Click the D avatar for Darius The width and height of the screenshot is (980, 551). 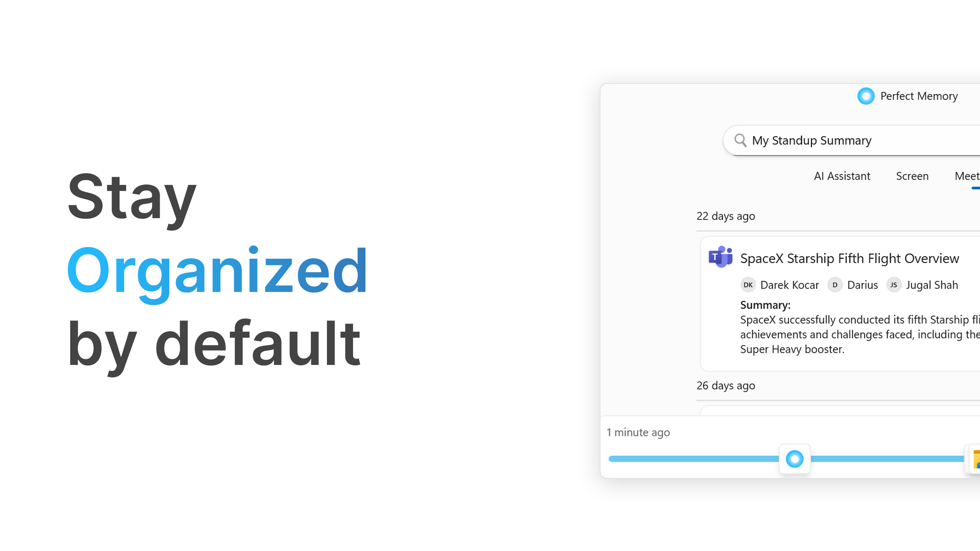[835, 285]
